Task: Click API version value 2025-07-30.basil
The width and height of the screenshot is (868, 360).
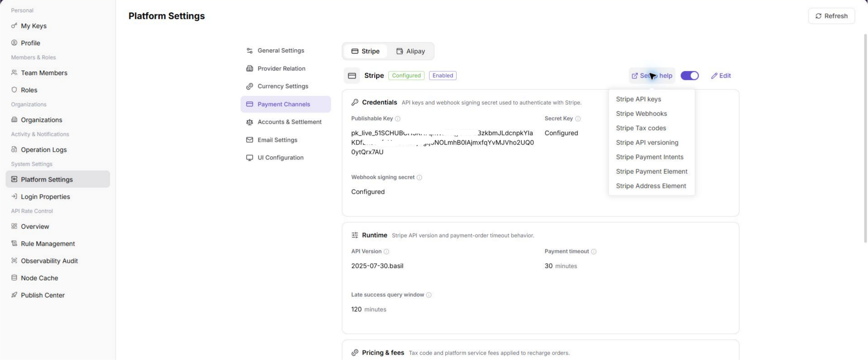Action: click(377, 266)
